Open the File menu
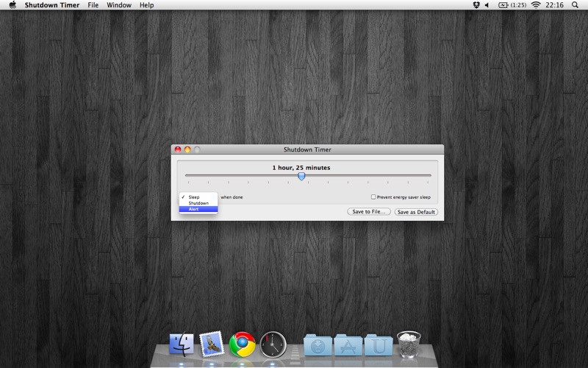The height and width of the screenshot is (368, 588). [x=93, y=5]
